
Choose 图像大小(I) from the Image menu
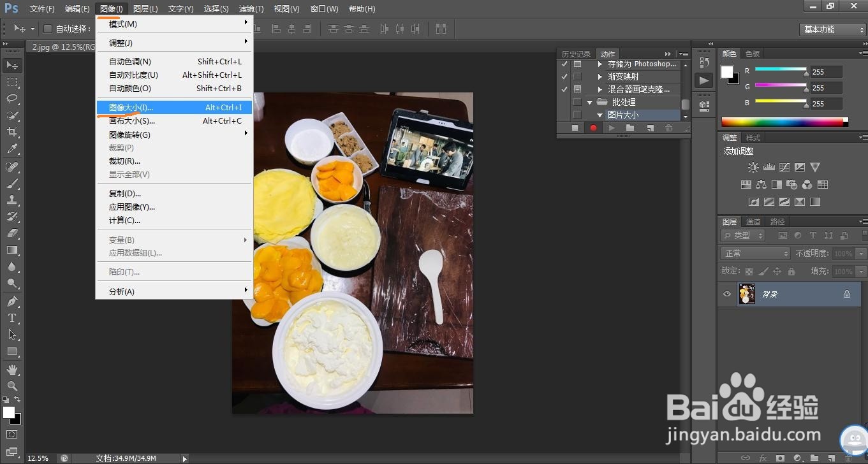click(x=174, y=108)
